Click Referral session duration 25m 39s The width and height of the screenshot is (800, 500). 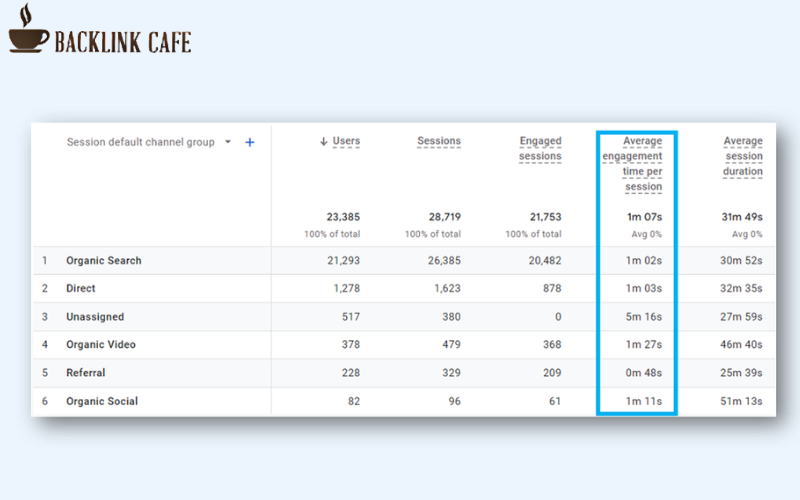741,373
